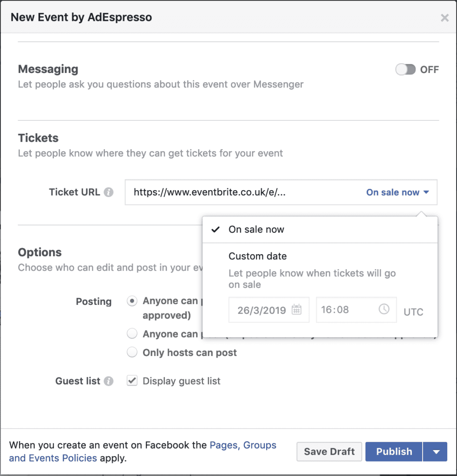This screenshot has width=457, height=476.
Task: Select On sale now menu option
Action: pos(256,229)
